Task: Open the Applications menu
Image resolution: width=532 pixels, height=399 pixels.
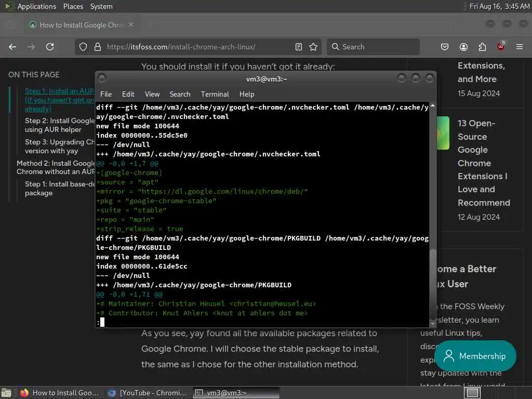Action: (x=31, y=6)
